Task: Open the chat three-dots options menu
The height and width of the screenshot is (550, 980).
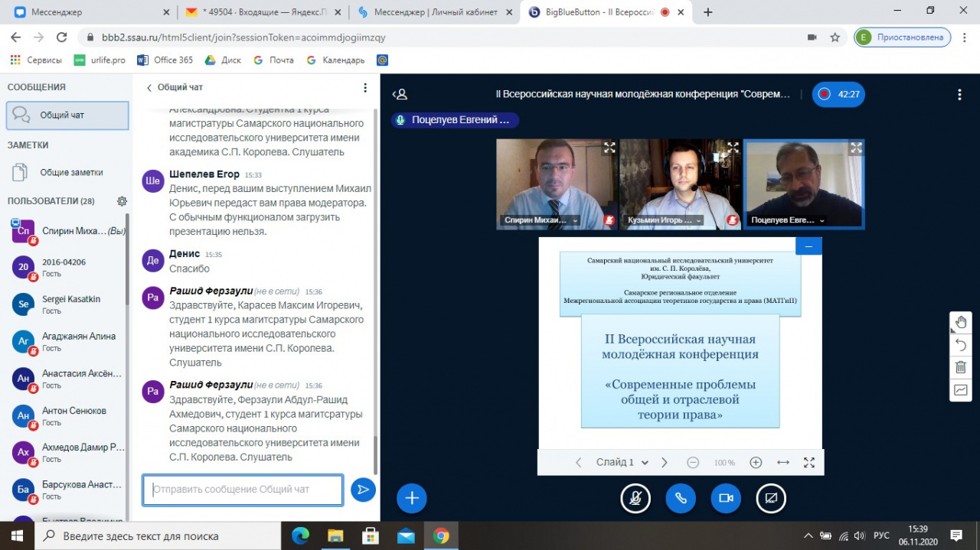Action: (365, 88)
